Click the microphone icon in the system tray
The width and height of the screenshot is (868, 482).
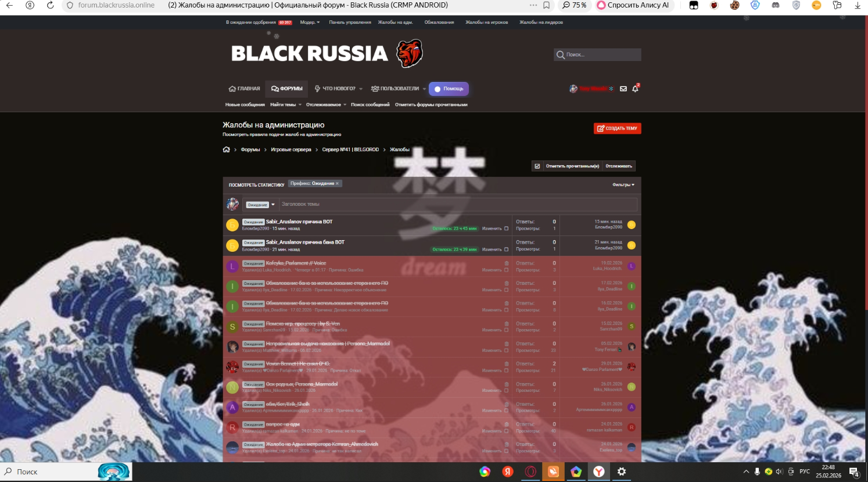pyautogui.click(x=757, y=472)
